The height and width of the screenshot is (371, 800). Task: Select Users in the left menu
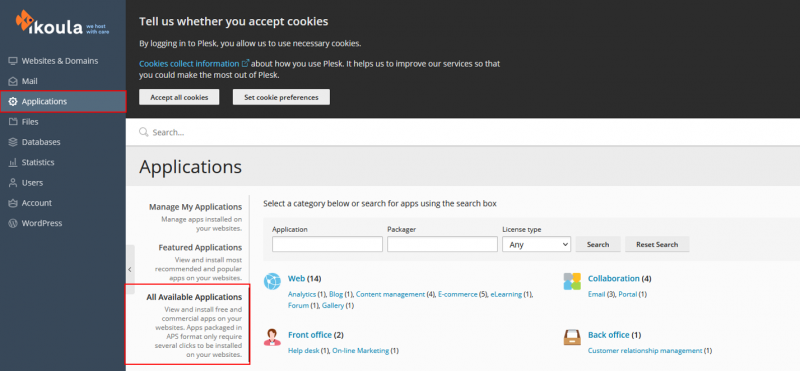click(32, 183)
